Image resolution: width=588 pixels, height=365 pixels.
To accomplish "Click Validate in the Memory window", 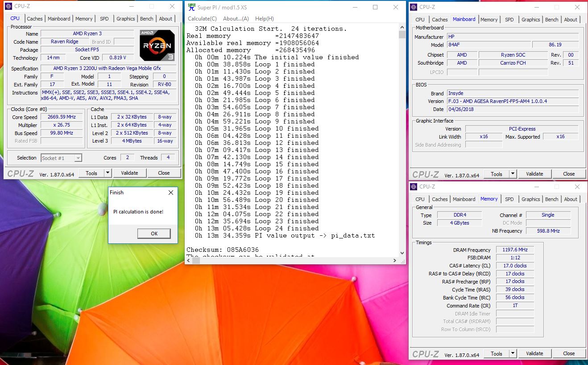I will [534, 353].
